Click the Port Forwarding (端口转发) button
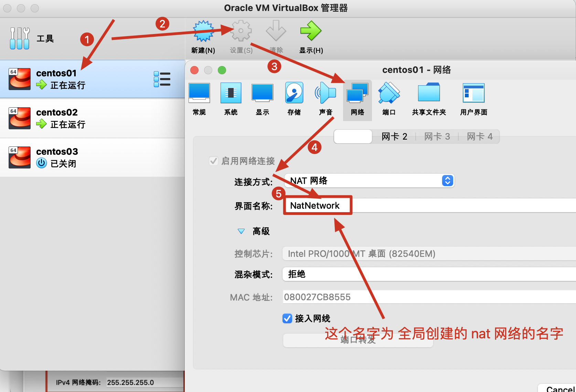 coord(358,340)
